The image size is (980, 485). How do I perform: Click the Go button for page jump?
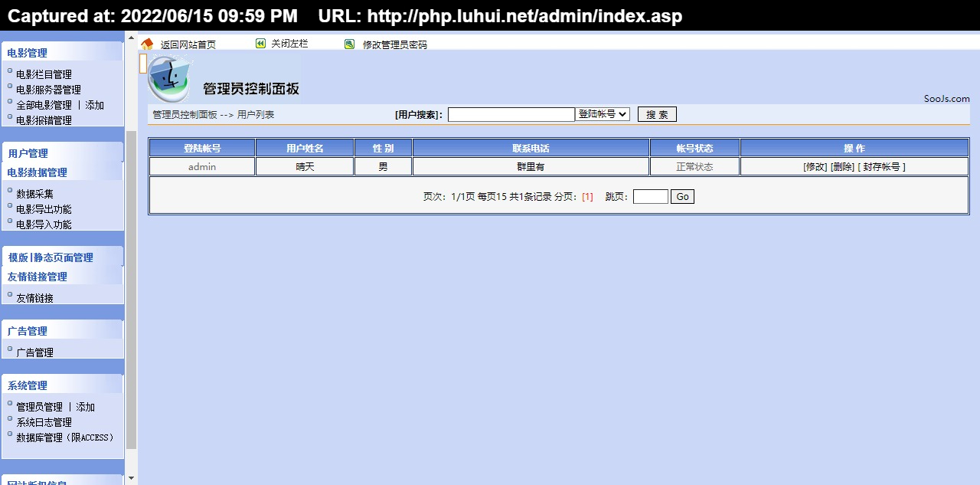pos(682,197)
